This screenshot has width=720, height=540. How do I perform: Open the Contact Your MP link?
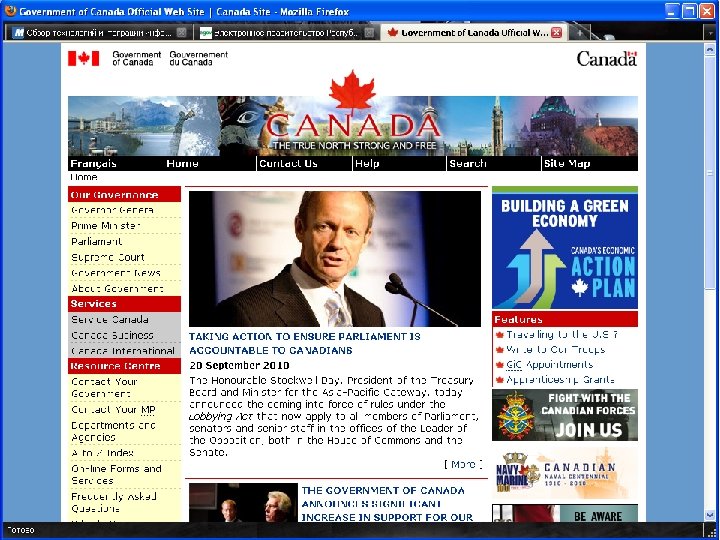pyautogui.click(x=113, y=409)
